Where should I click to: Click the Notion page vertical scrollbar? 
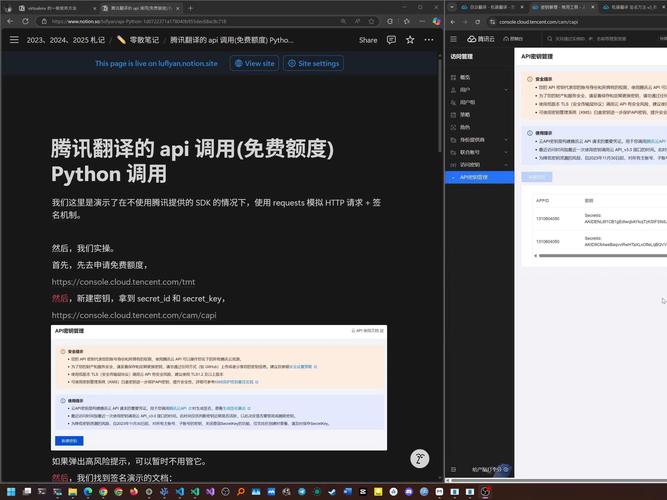[439, 106]
